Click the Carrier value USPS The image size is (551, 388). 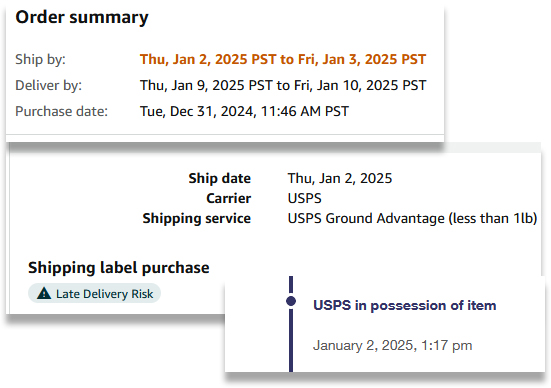[x=304, y=198]
